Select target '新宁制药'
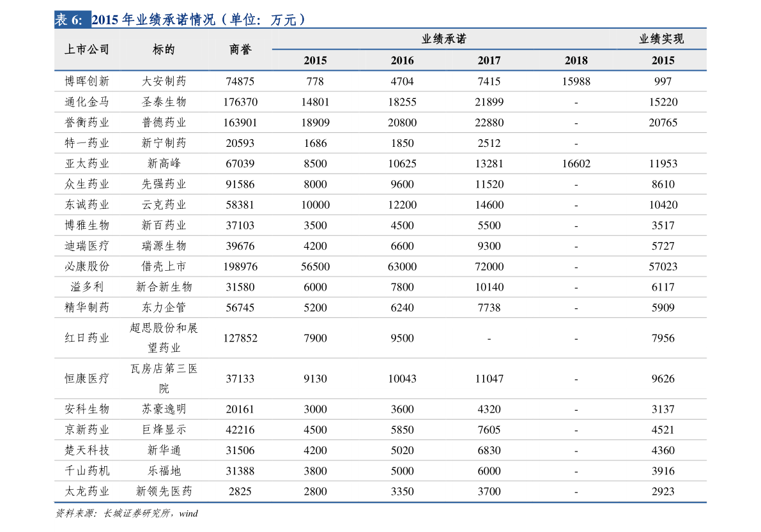761x532 pixels. (164, 143)
